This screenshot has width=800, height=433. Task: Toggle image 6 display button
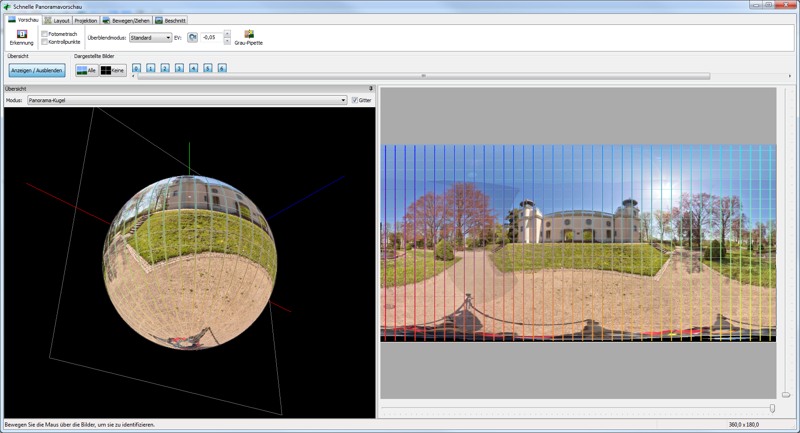tap(222, 69)
